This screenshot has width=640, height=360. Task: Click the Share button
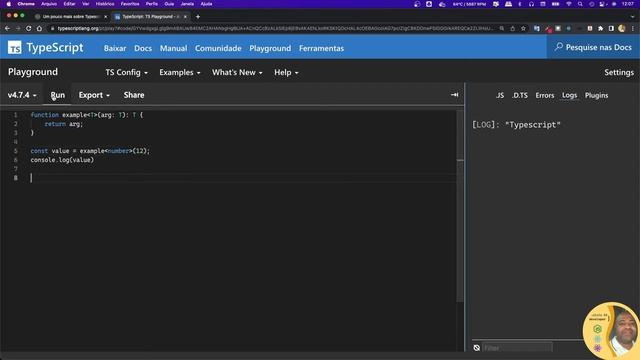pyautogui.click(x=134, y=95)
